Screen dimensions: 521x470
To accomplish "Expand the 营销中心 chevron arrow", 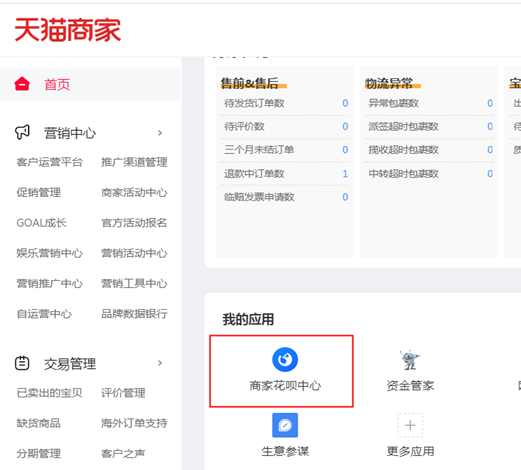I will pyautogui.click(x=160, y=133).
